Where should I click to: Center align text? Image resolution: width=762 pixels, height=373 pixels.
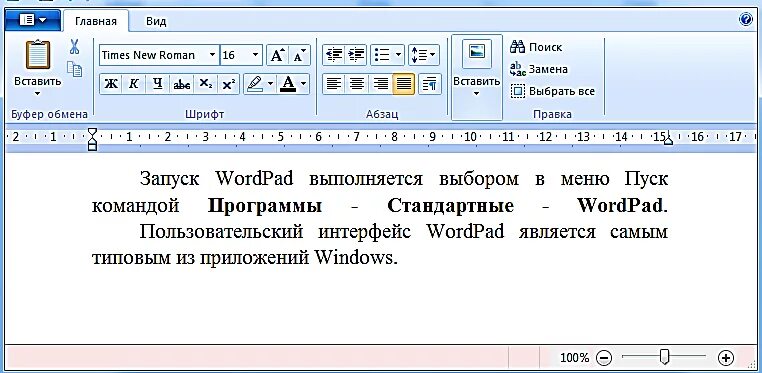pyautogui.click(x=357, y=84)
